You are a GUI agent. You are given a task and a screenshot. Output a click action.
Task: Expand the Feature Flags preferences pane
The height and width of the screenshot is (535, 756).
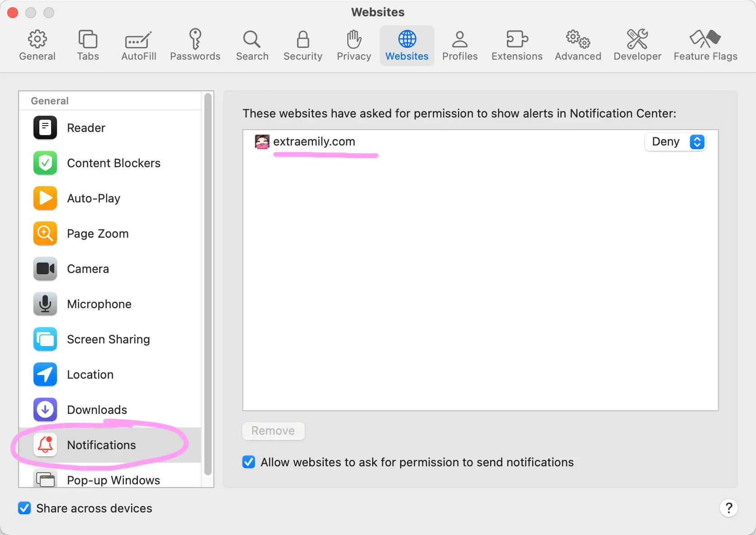click(705, 45)
